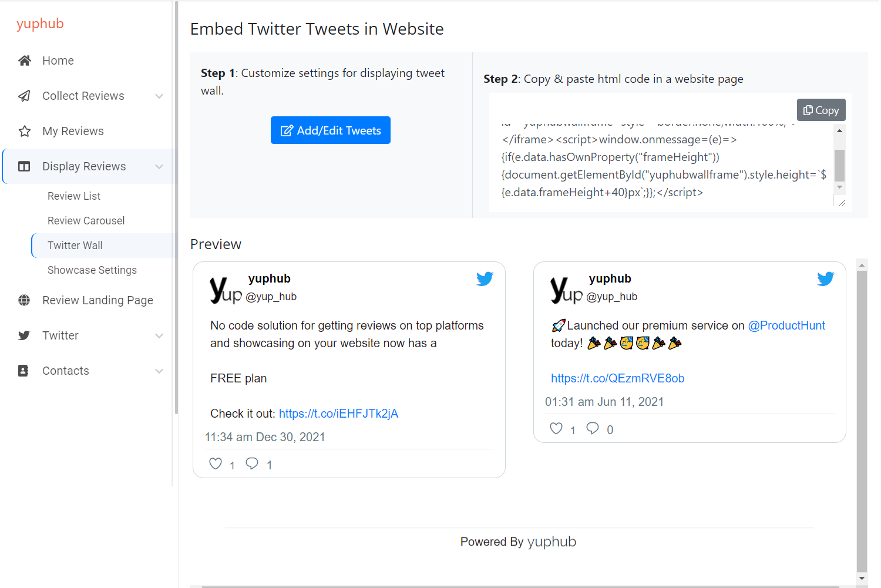Image resolution: width=881 pixels, height=588 pixels.
Task: Click the Home house icon in sidebar
Action: click(25, 61)
